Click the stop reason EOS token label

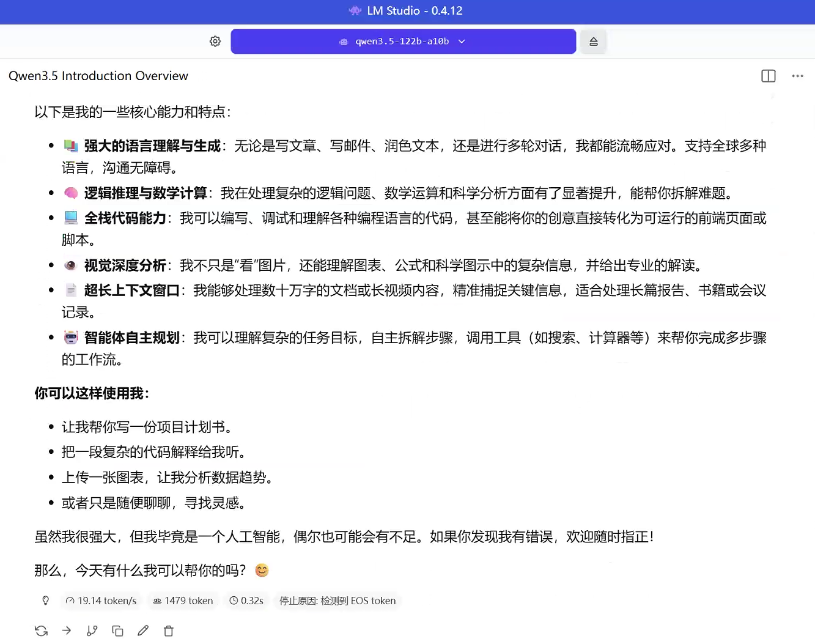pos(337,601)
